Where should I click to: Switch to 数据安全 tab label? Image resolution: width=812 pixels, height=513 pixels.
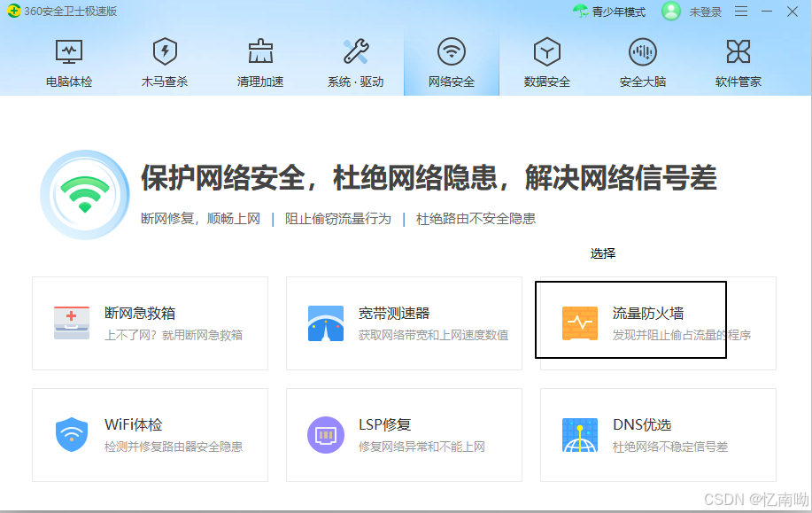(x=547, y=82)
